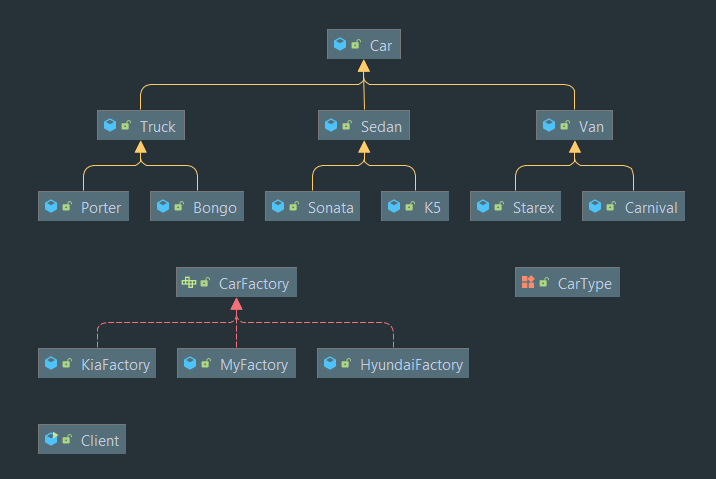This screenshot has width=716, height=479.
Task: Click the inheritance arrowhead below Van
Action: [x=574, y=147]
